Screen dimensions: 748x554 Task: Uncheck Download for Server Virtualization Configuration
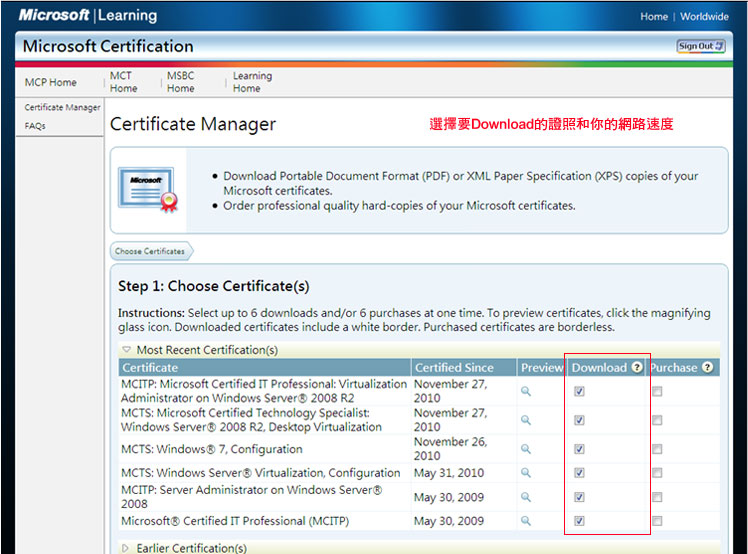(x=579, y=473)
